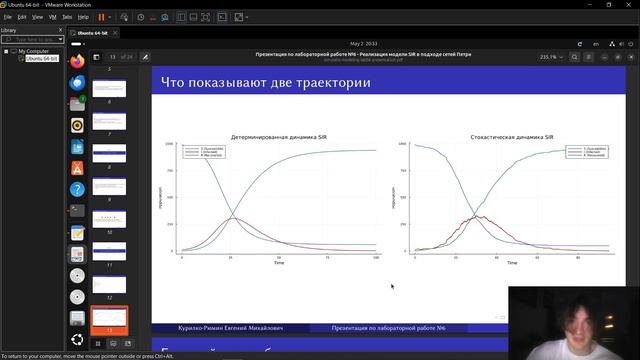The height and width of the screenshot is (360, 640).
Task: Open the Ubuntu clock showing May 2
Action: tap(364, 44)
